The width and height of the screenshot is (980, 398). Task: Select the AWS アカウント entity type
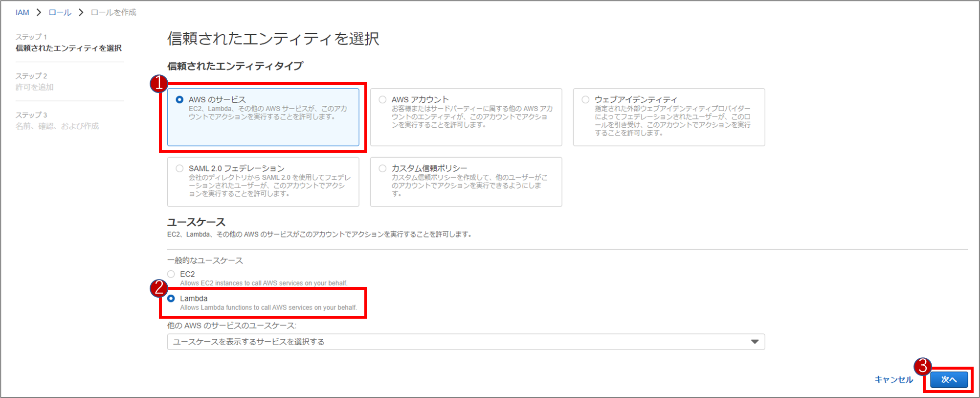tap(466, 117)
